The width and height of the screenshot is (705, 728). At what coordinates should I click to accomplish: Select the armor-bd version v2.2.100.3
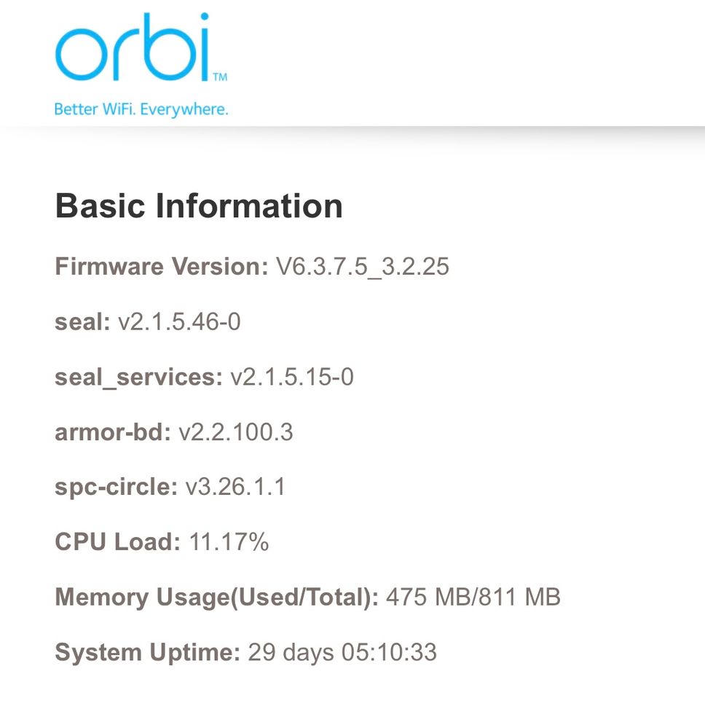[235, 432]
